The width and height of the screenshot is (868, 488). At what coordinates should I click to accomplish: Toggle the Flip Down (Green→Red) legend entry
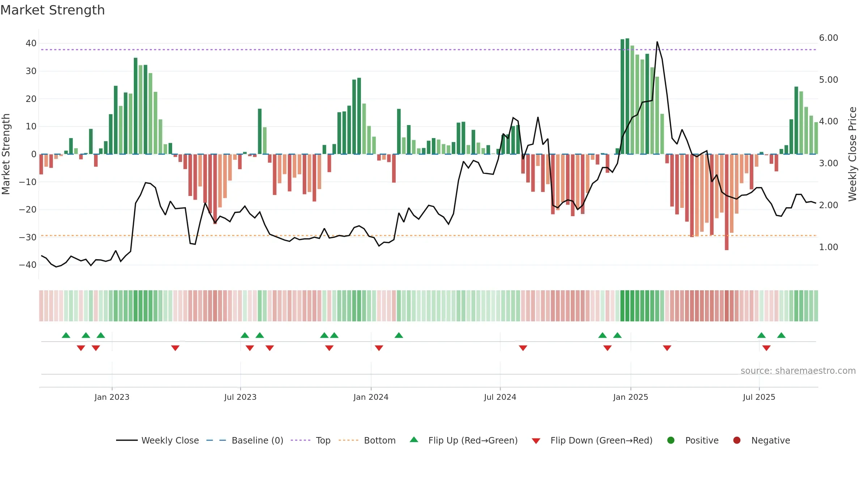pyautogui.click(x=592, y=440)
